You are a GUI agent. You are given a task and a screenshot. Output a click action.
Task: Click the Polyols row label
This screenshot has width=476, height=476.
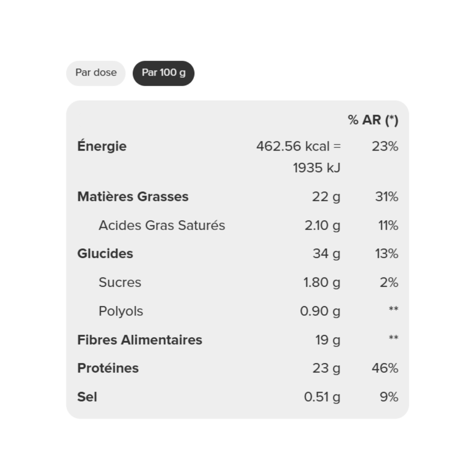click(x=121, y=311)
